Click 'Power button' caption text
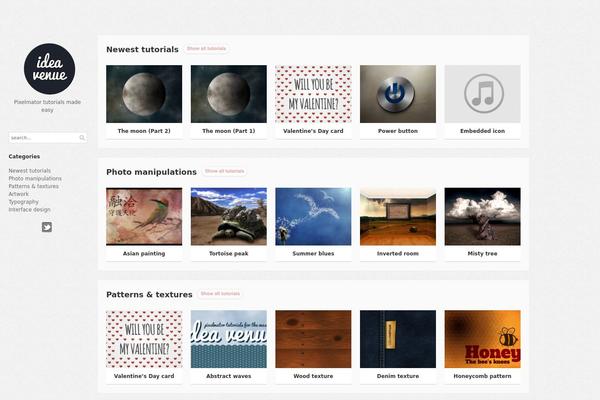This screenshot has width=600, height=400. point(398,131)
